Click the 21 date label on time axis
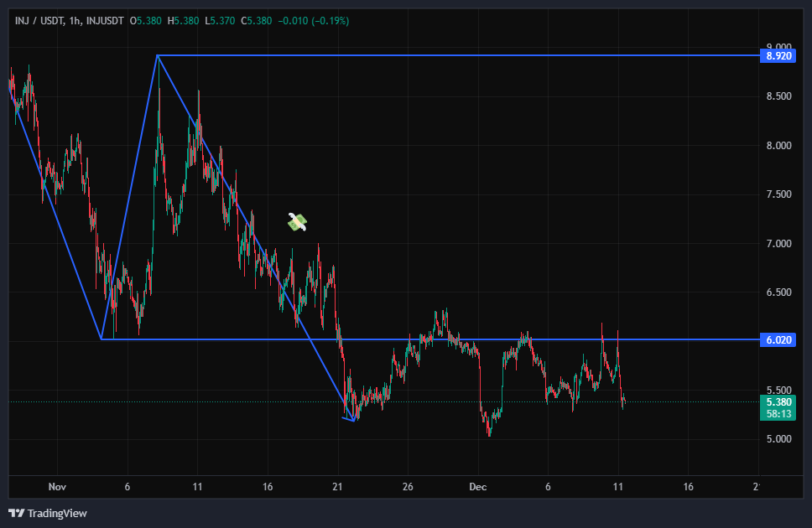This screenshot has height=528, width=812. pyautogui.click(x=336, y=486)
